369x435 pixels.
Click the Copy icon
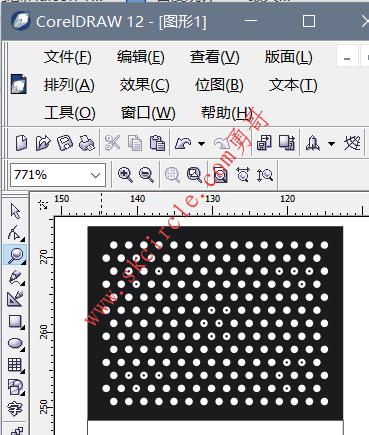[135, 143]
